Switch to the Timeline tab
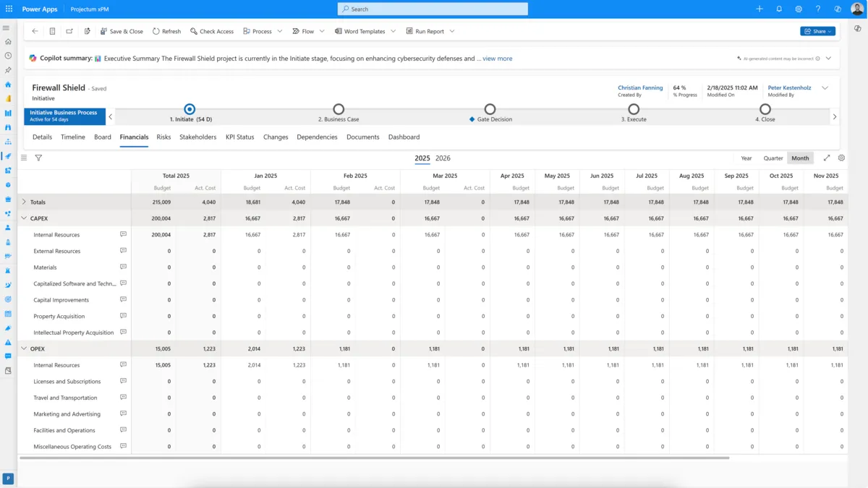Image resolution: width=868 pixels, height=488 pixels. tap(73, 137)
